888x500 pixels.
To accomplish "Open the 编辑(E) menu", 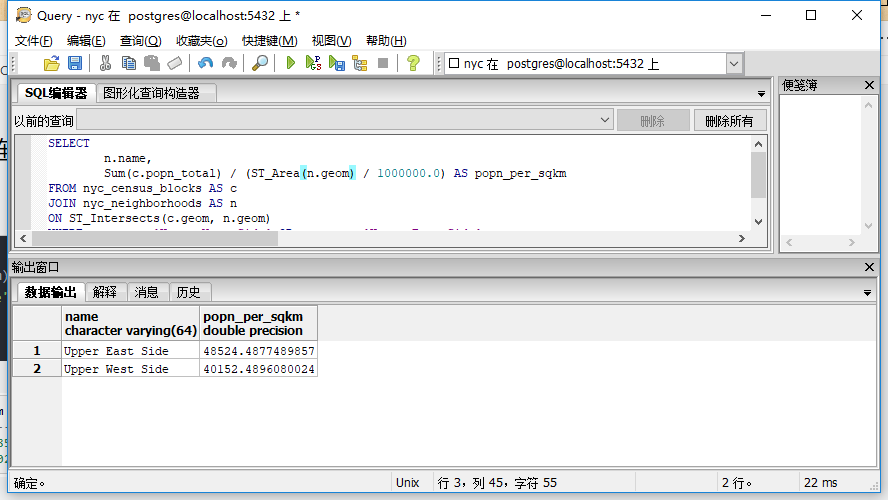I will click(x=86, y=41).
